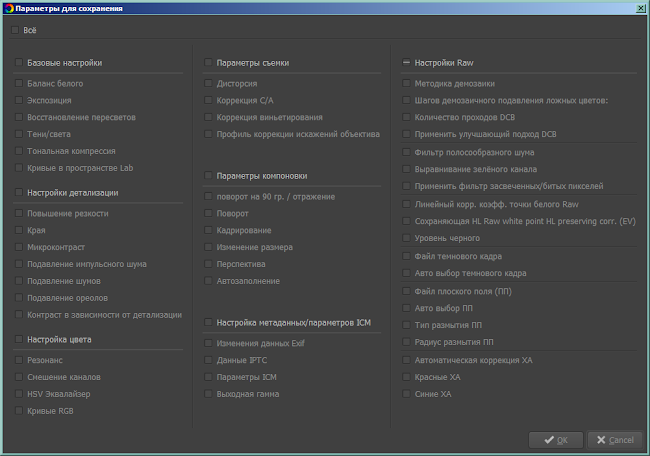The width and height of the screenshot is (650, 456).
Task: Tick "Количество проходов DCB"
Action: 406,117
